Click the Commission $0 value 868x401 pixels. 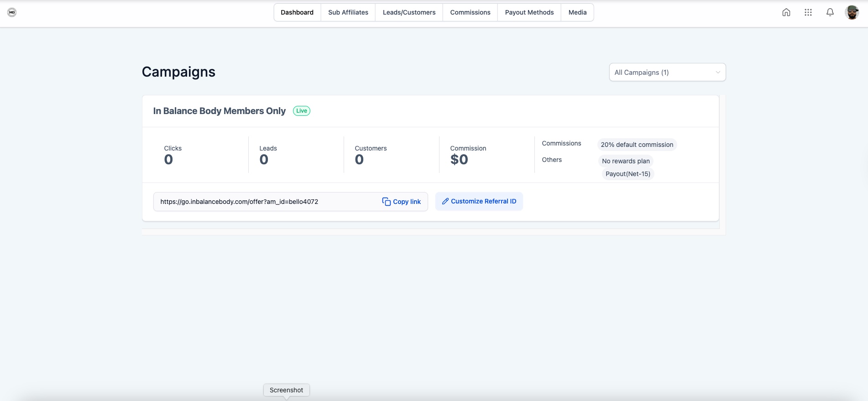pyautogui.click(x=459, y=160)
